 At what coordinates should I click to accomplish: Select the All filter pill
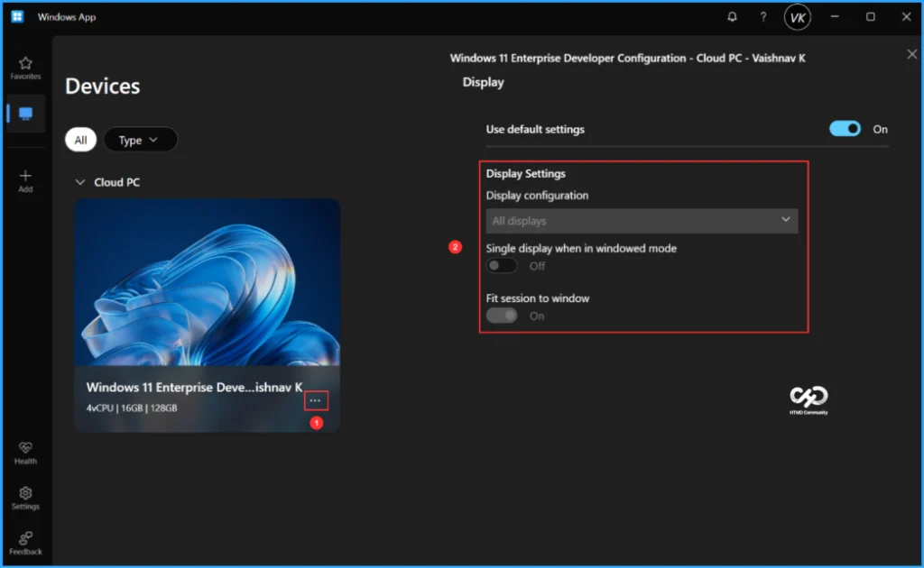(x=80, y=140)
